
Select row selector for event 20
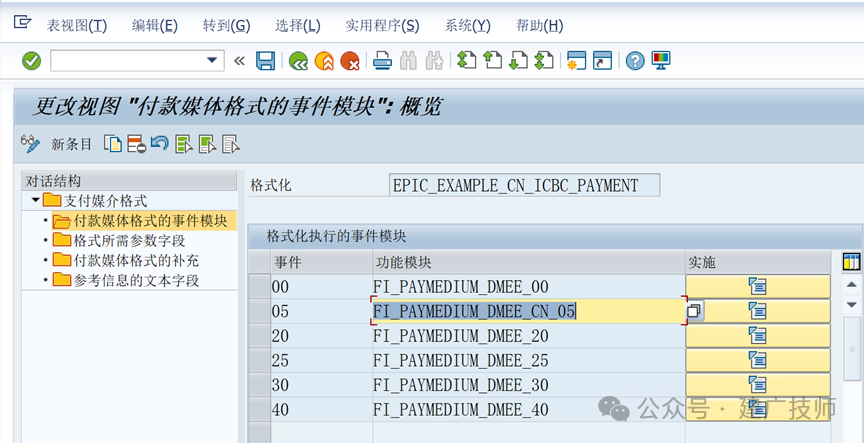260,336
